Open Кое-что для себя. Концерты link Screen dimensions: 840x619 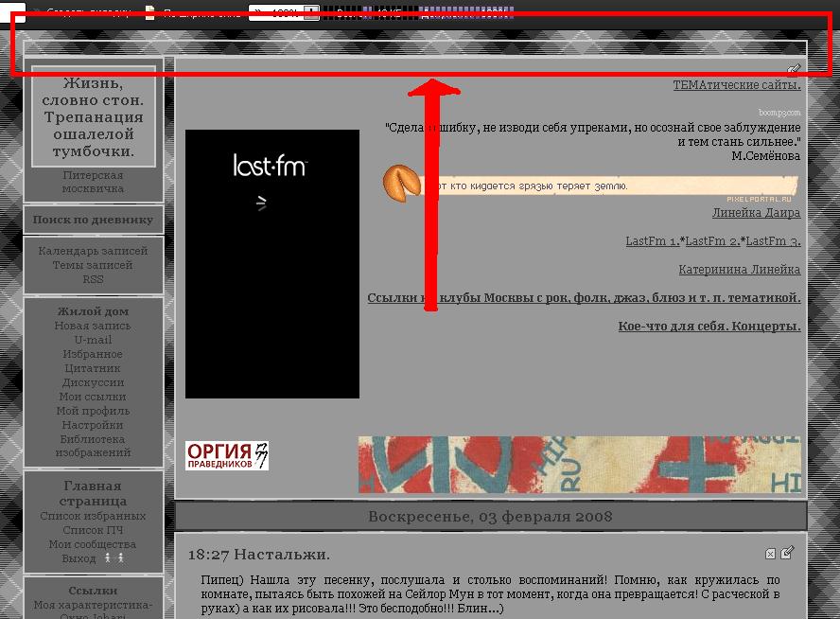pos(709,327)
